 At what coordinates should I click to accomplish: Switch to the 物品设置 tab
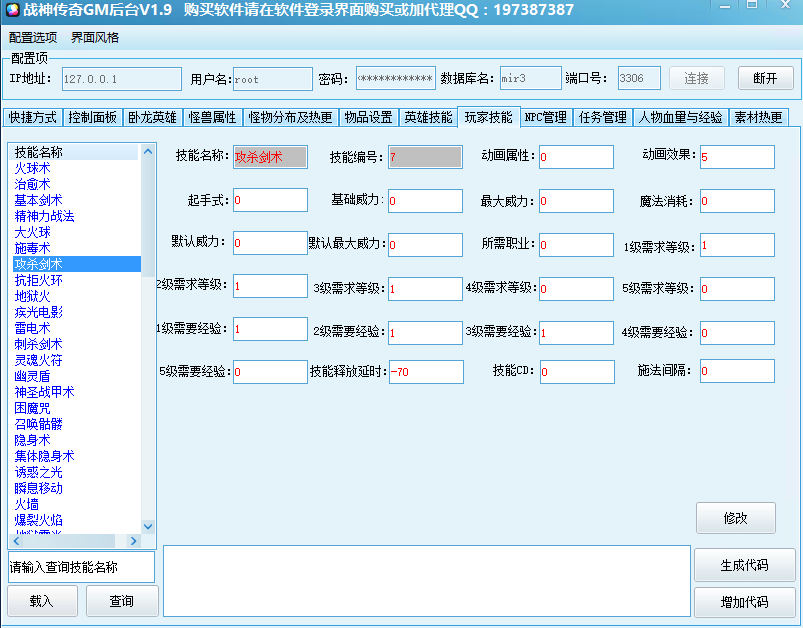point(368,117)
